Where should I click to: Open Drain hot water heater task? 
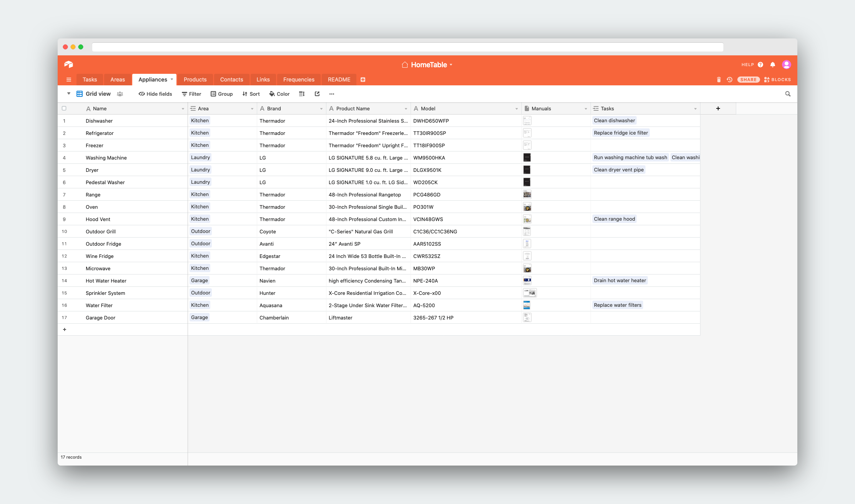[x=620, y=281]
